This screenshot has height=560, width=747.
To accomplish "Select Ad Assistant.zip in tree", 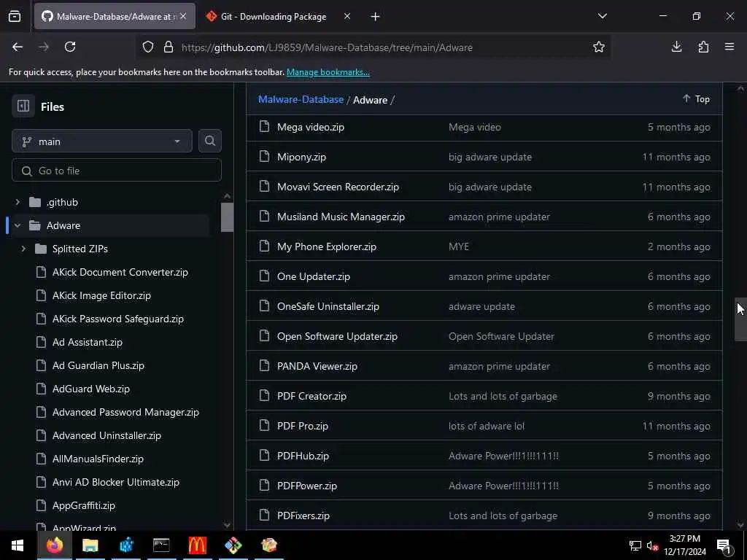I will click(88, 343).
